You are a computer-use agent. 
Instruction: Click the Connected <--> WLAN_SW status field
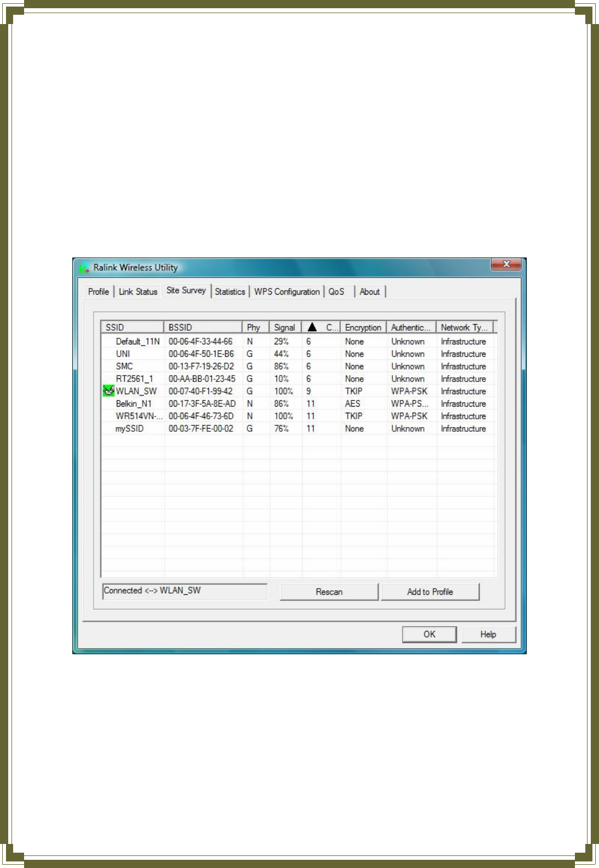[185, 591]
